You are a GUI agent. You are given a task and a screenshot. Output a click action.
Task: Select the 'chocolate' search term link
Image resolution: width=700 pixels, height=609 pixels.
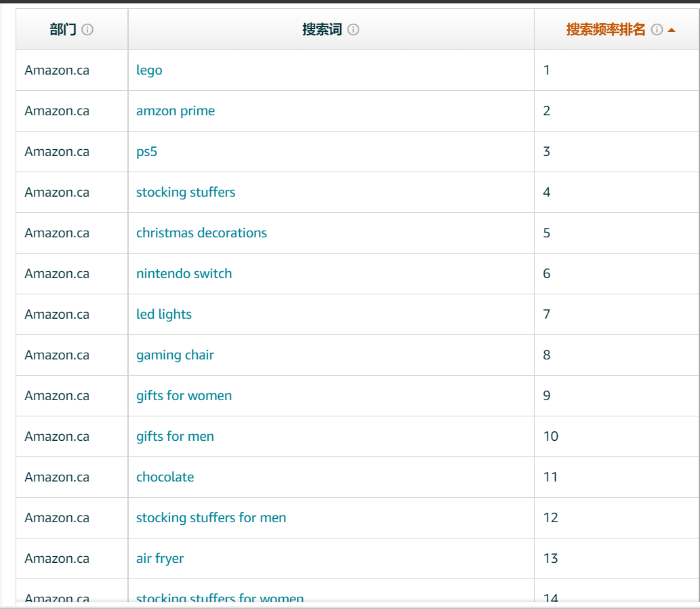[165, 477]
